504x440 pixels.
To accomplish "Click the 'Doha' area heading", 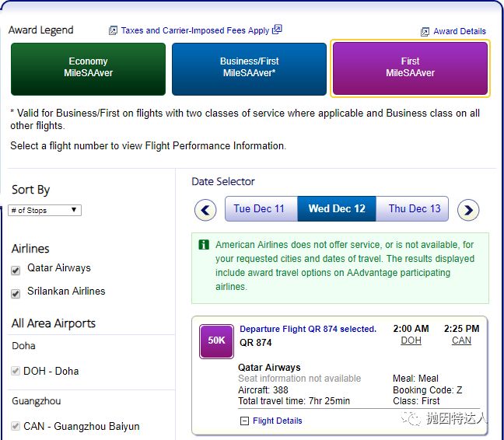I will pyautogui.click(x=23, y=346).
